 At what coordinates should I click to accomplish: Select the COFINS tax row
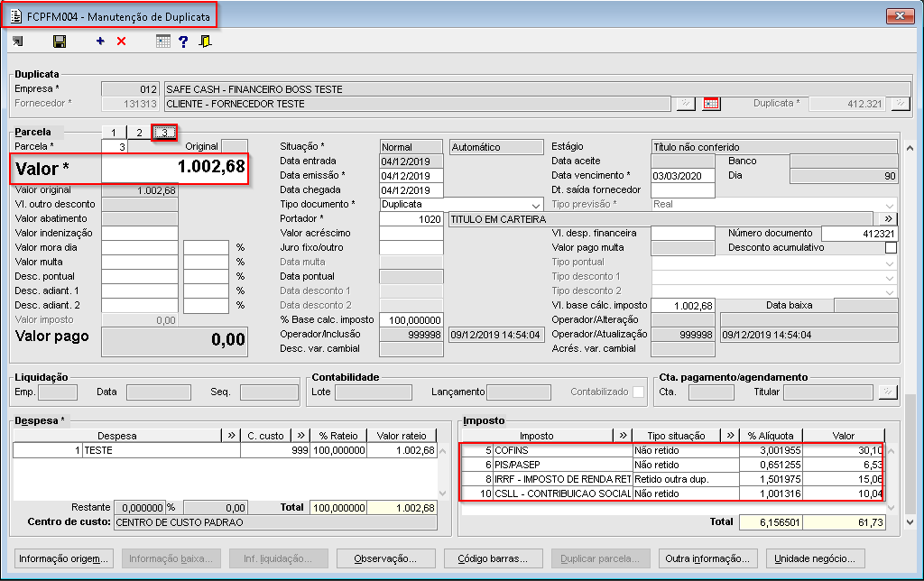tap(673, 451)
